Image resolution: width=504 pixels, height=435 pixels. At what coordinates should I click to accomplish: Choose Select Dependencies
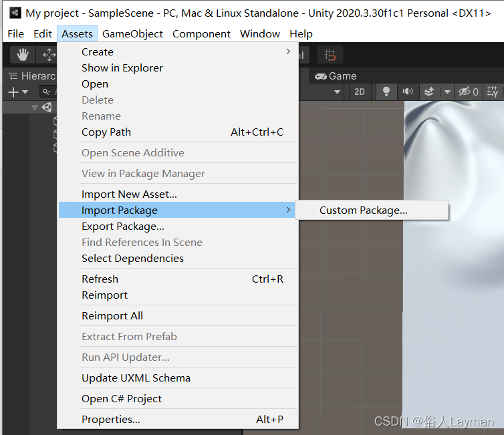coord(176,259)
